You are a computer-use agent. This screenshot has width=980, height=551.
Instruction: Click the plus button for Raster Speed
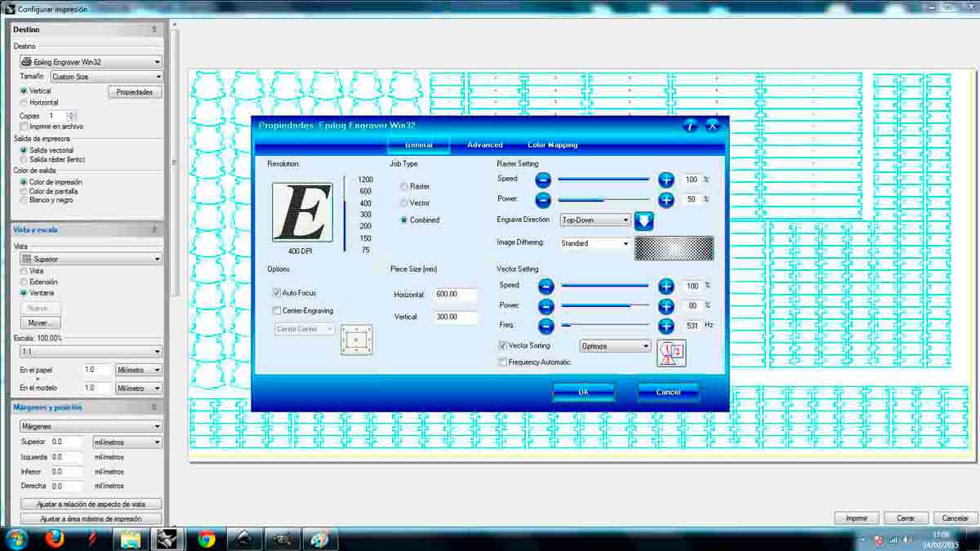tap(666, 180)
